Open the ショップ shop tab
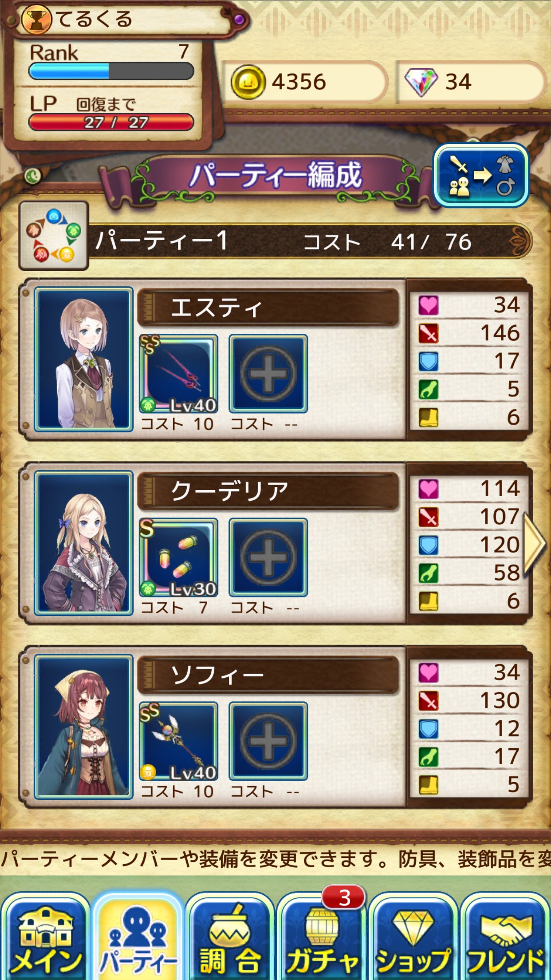Screen dimensions: 551x980 tap(413, 937)
